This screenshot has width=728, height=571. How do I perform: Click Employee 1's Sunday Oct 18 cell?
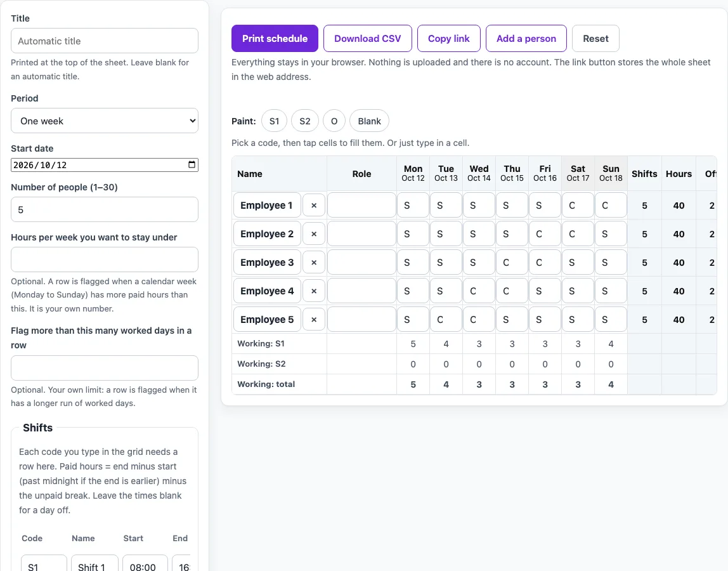(611, 206)
